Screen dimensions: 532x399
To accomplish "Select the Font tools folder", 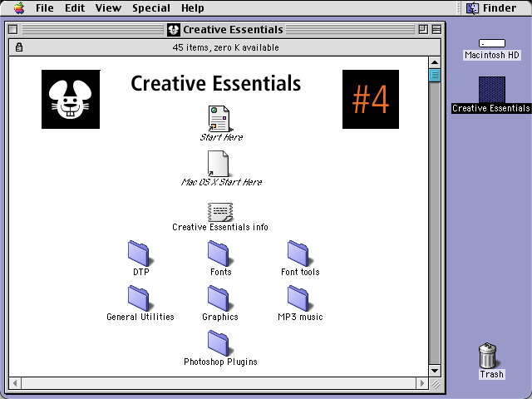I will pos(300,254).
